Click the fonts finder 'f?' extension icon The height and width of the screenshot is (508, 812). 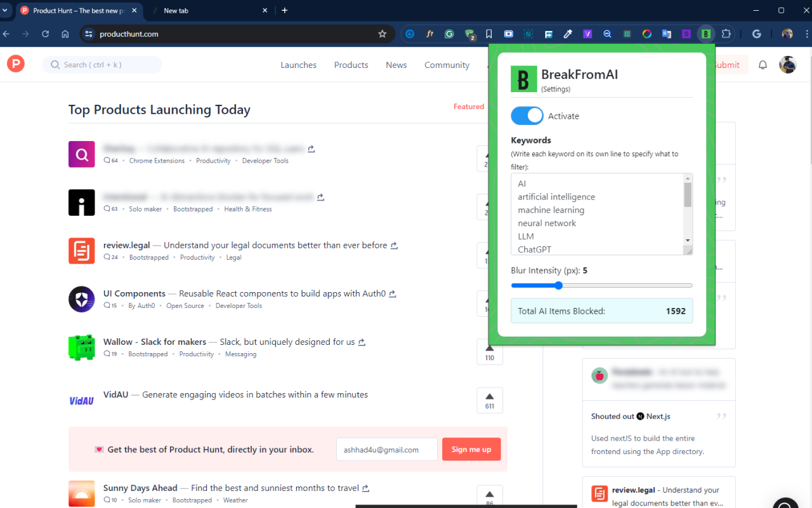click(x=429, y=34)
